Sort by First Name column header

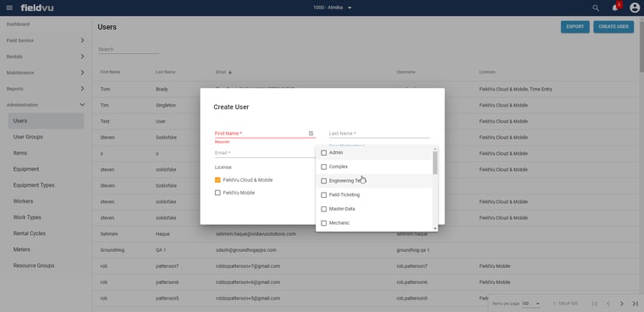tap(110, 72)
